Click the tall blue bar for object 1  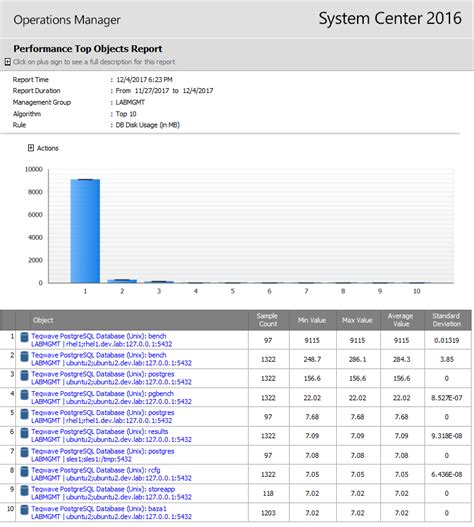85,231
